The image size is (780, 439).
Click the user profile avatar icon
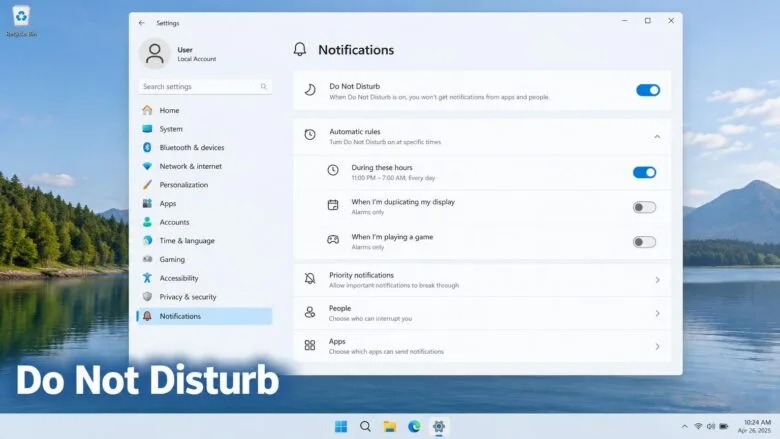(155, 54)
